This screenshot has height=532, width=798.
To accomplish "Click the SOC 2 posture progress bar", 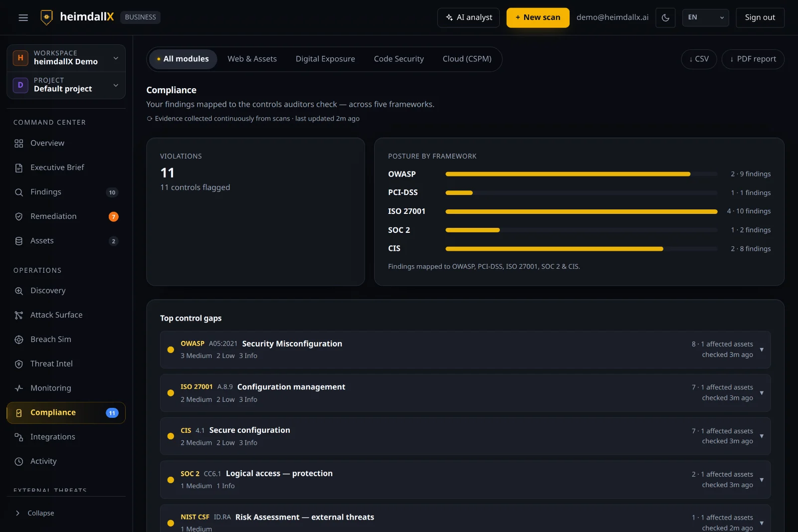I will tap(581, 230).
